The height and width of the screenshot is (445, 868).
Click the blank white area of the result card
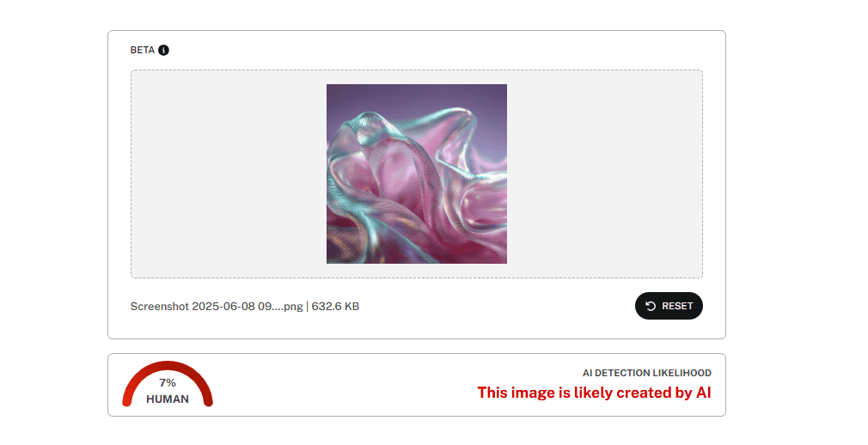[343, 385]
